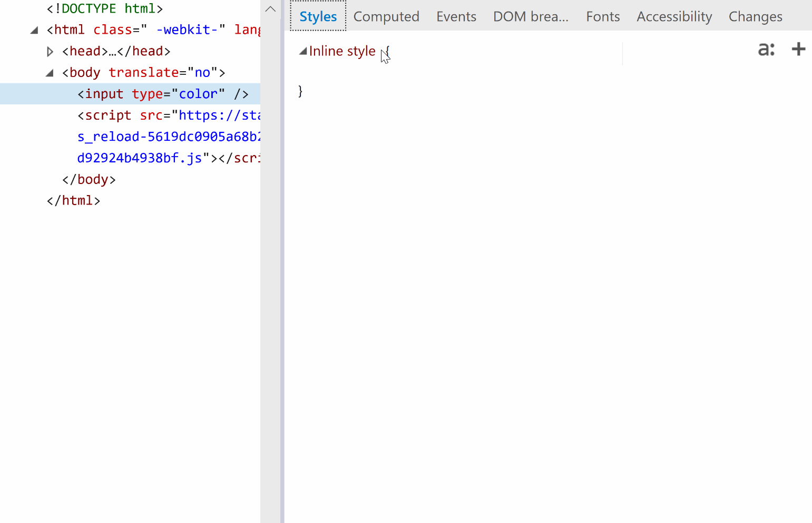Open the Computed tab

(386, 16)
